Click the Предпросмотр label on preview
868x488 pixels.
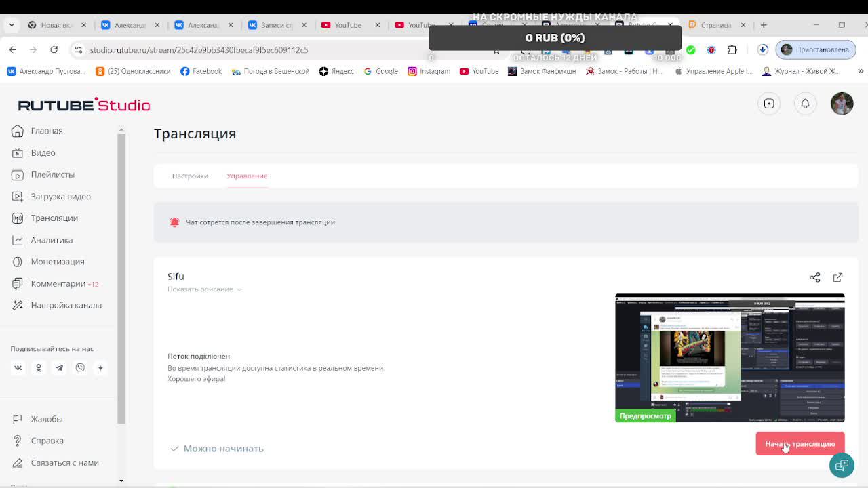[645, 415]
